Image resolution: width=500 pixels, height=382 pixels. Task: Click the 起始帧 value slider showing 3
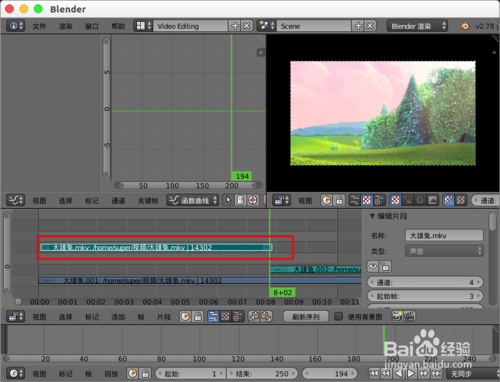425,296
